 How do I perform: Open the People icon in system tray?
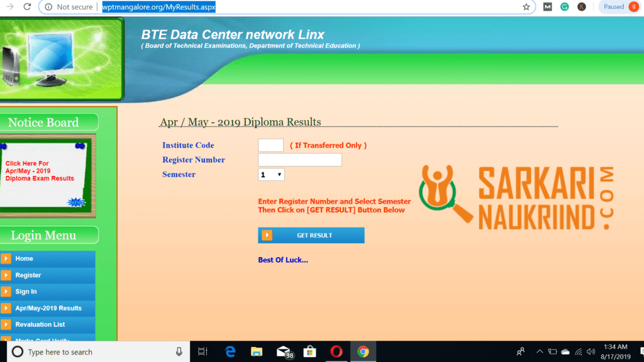click(x=521, y=352)
